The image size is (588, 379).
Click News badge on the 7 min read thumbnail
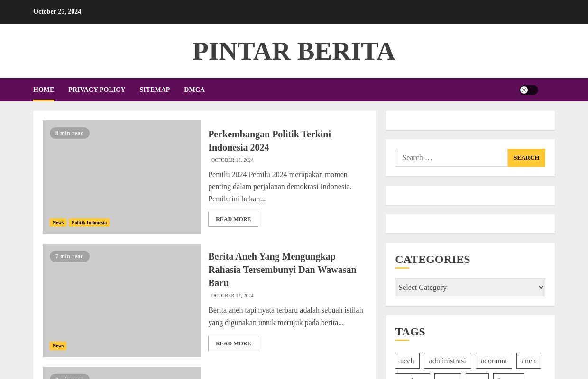point(58,346)
